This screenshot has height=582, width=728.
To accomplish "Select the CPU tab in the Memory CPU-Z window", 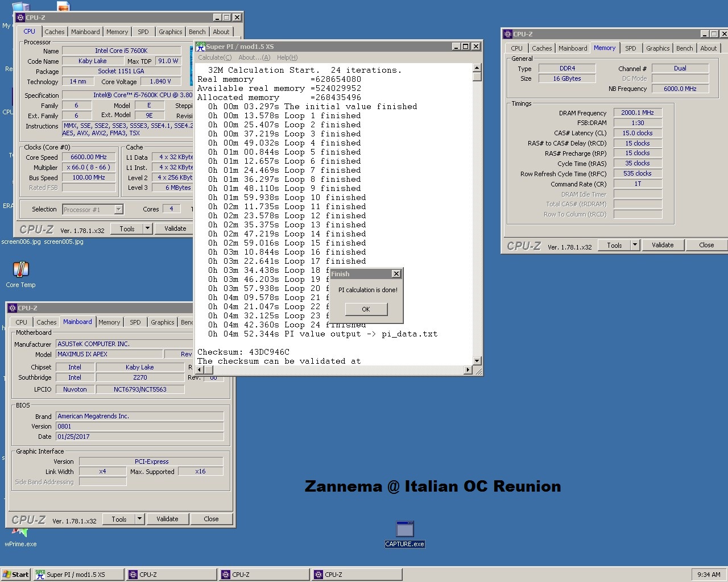I will click(x=516, y=48).
